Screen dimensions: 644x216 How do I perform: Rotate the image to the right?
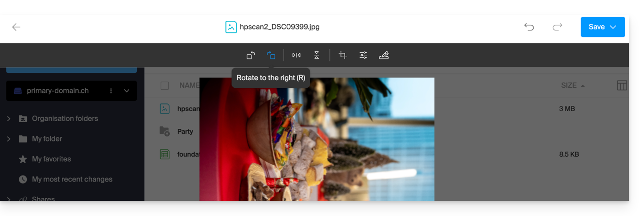[x=272, y=55]
